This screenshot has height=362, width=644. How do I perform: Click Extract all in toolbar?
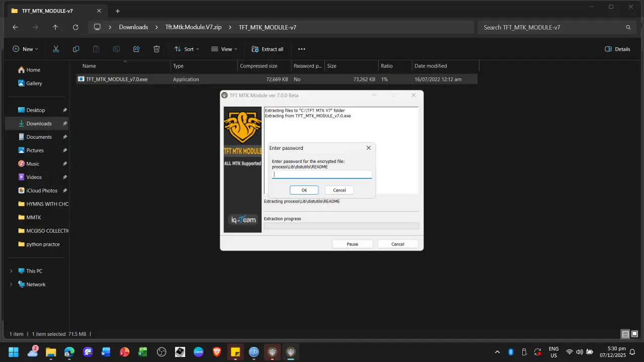coord(268,49)
